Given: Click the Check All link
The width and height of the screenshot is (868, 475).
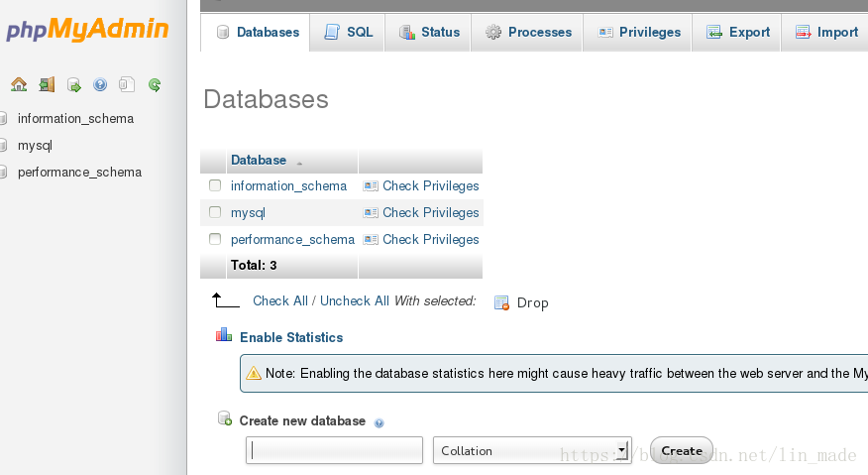Looking at the screenshot, I should tap(280, 300).
